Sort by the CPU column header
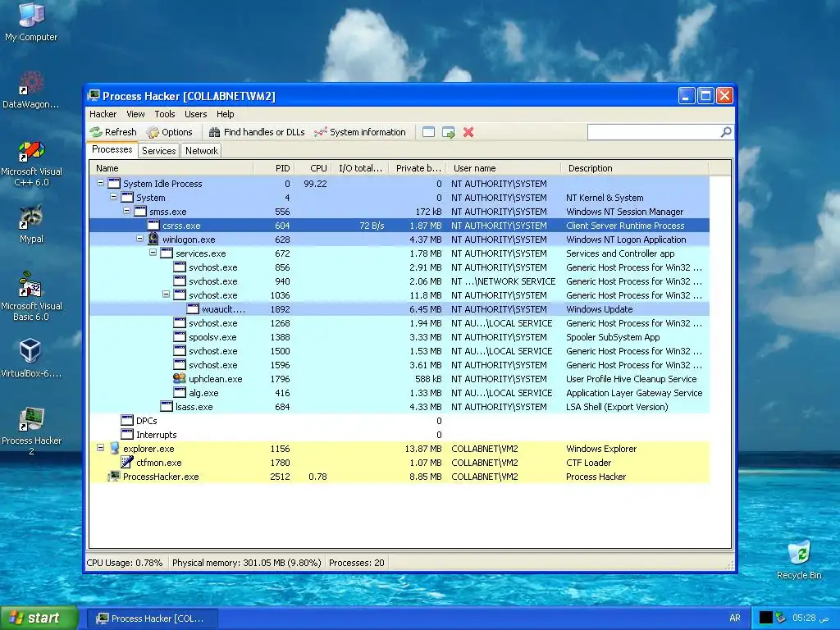The height and width of the screenshot is (630, 840). [x=313, y=168]
